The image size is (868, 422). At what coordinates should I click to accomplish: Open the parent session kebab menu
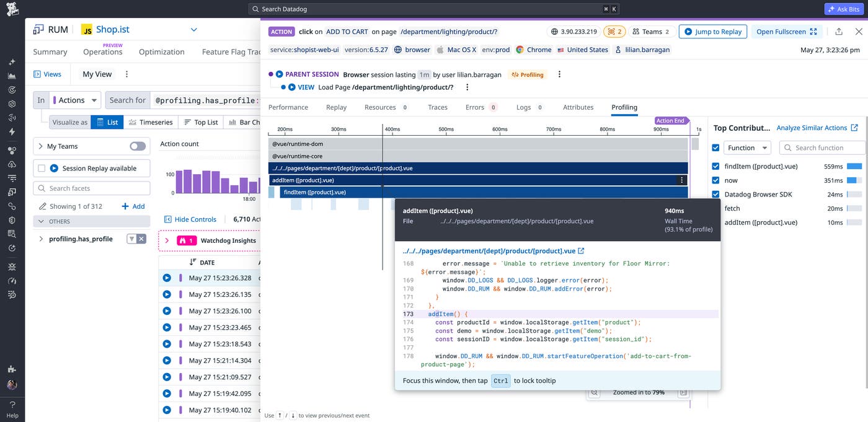pos(559,74)
